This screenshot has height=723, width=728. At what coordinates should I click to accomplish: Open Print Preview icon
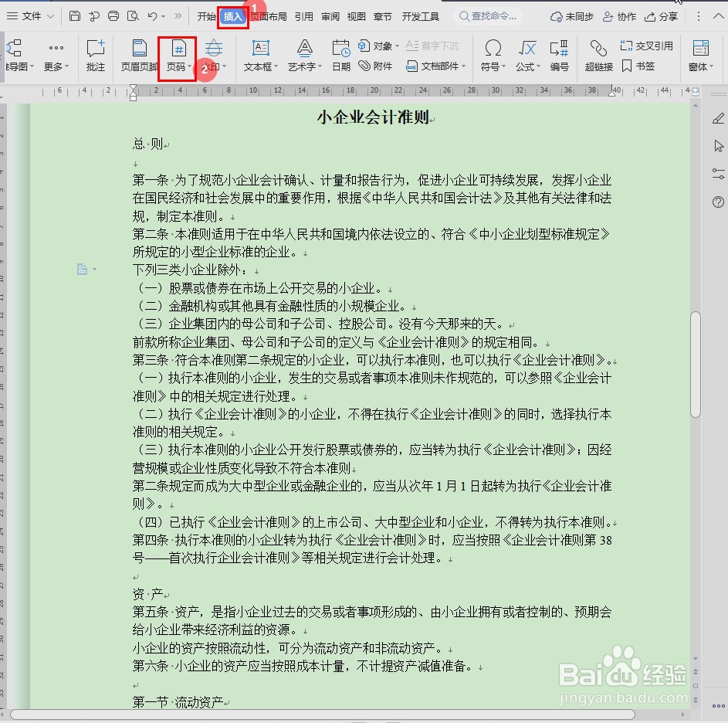(x=134, y=16)
